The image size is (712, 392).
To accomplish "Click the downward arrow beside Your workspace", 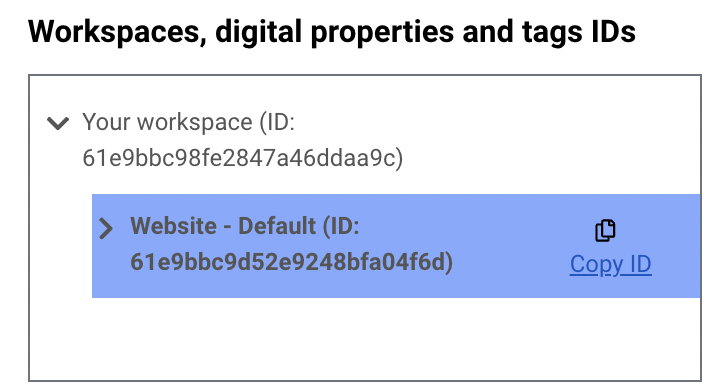I will click(x=58, y=123).
